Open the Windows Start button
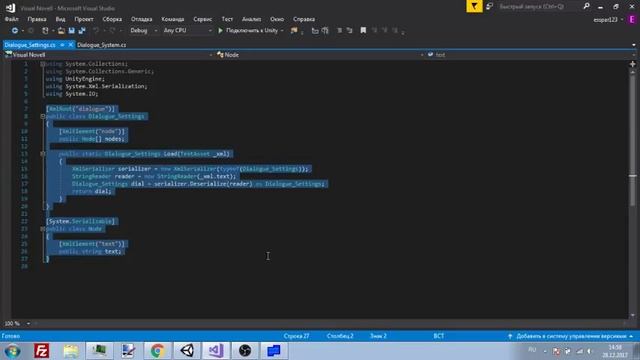 (x=12, y=351)
